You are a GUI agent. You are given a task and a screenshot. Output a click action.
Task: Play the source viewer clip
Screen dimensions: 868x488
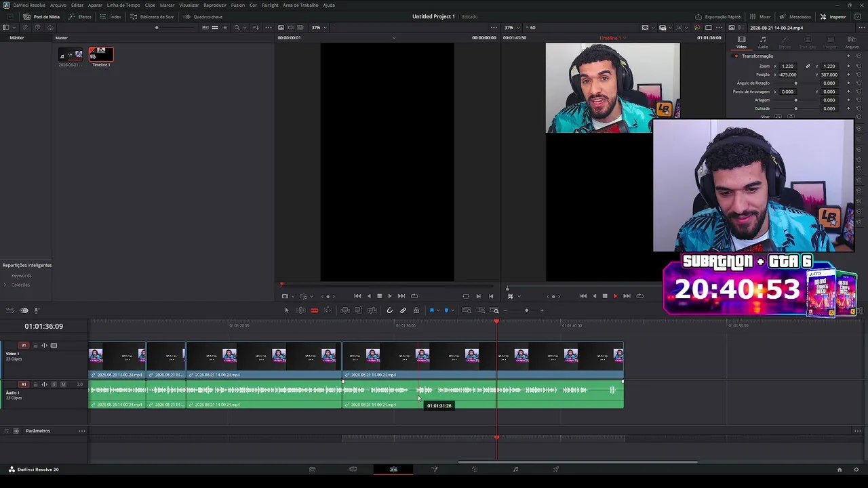(x=390, y=296)
